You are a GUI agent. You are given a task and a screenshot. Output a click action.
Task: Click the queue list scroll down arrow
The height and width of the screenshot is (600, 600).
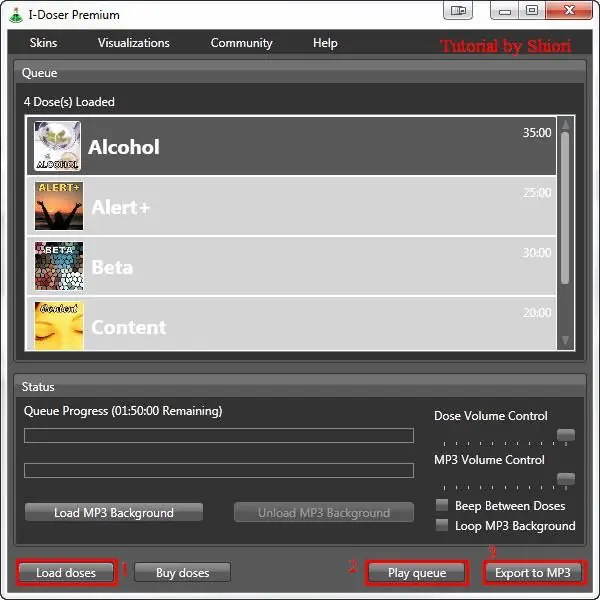click(x=566, y=340)
